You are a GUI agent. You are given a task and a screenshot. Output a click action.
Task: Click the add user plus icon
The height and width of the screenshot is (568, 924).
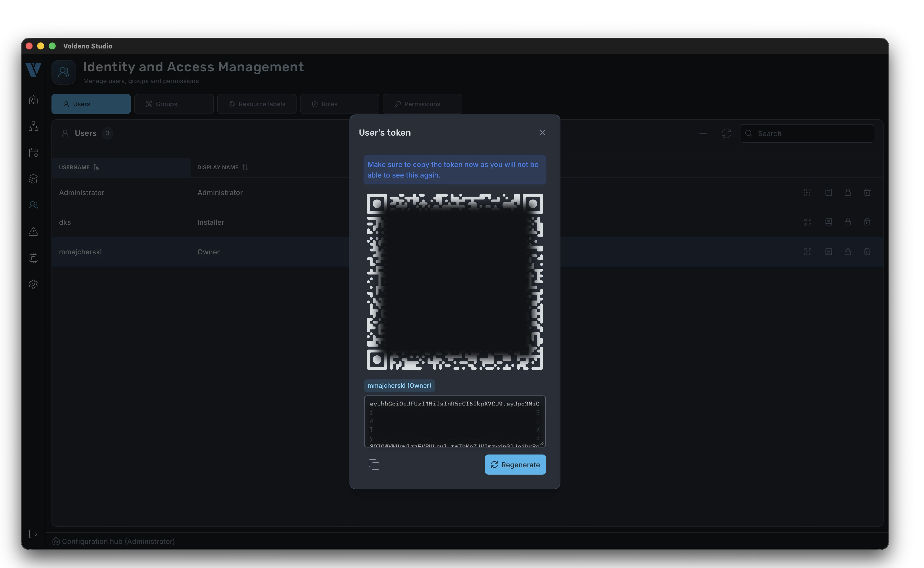703,133
